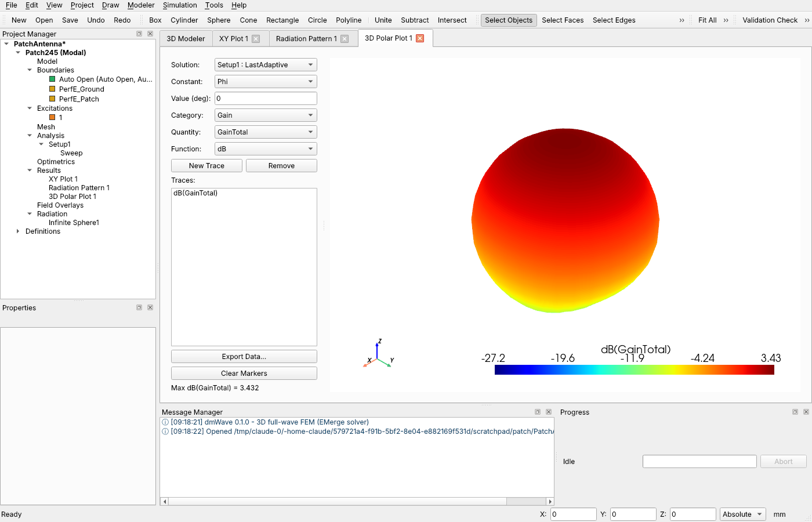The height and width of the screenshot is (522, 812).
Task: Click the green Auto Open boundary icon
Action: pyautogui.click(x=52, y=79)
